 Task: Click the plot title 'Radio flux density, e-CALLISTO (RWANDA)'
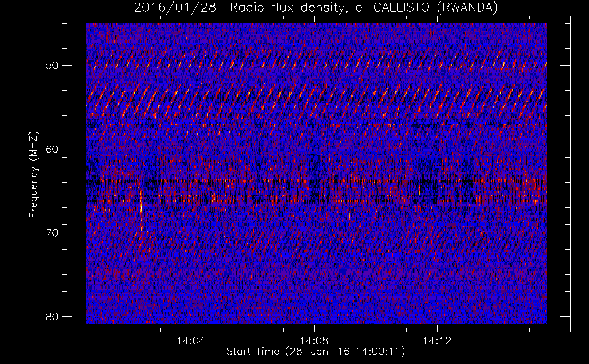click(363, 7)
